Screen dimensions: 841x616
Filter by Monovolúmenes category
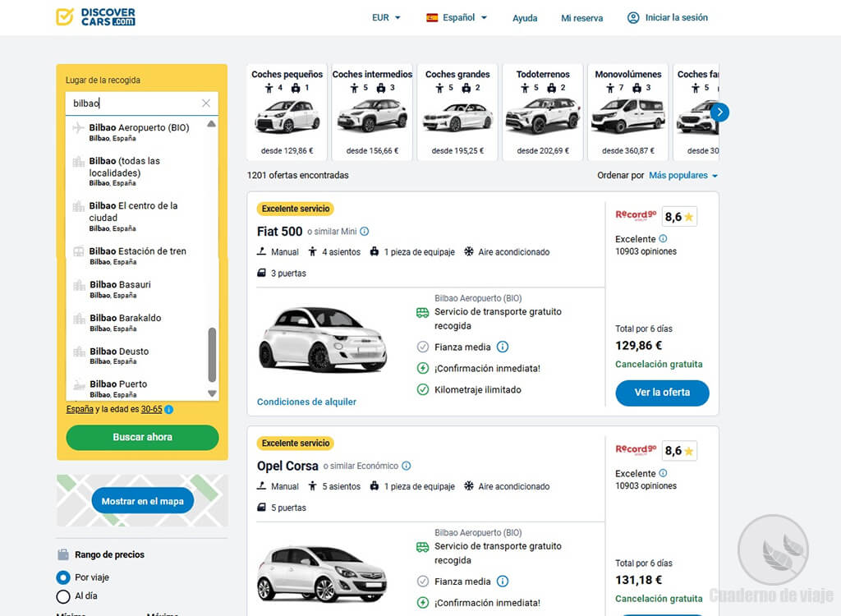628,113
